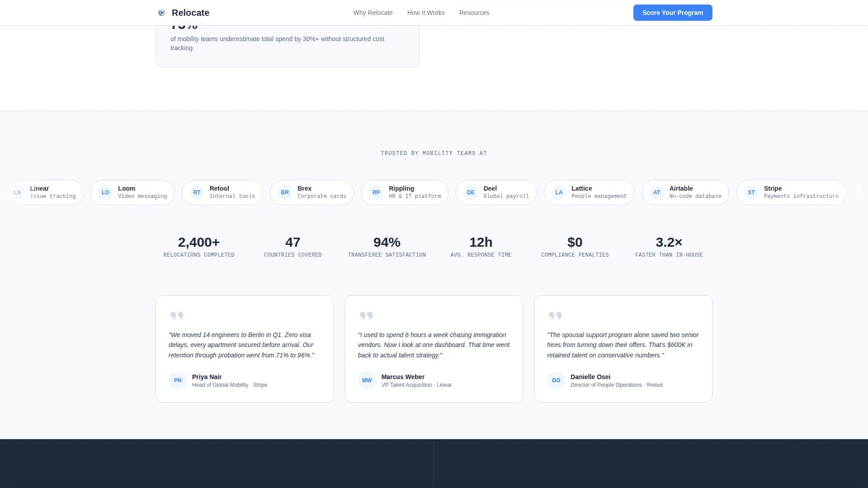The height and width of the screenshot is (488, 868).
Task: Click the $0 statistic value
Action: [575, 242]
